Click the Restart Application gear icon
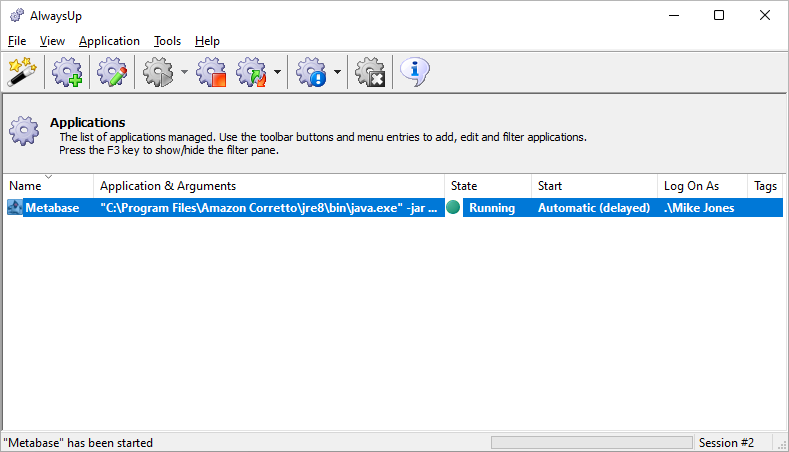The width and height of the screenshot is (789, 452). 252,72
